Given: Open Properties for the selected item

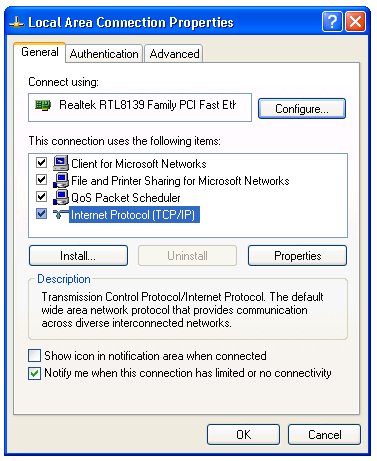Looking at the screenshot, I should (x=297, y=256).
